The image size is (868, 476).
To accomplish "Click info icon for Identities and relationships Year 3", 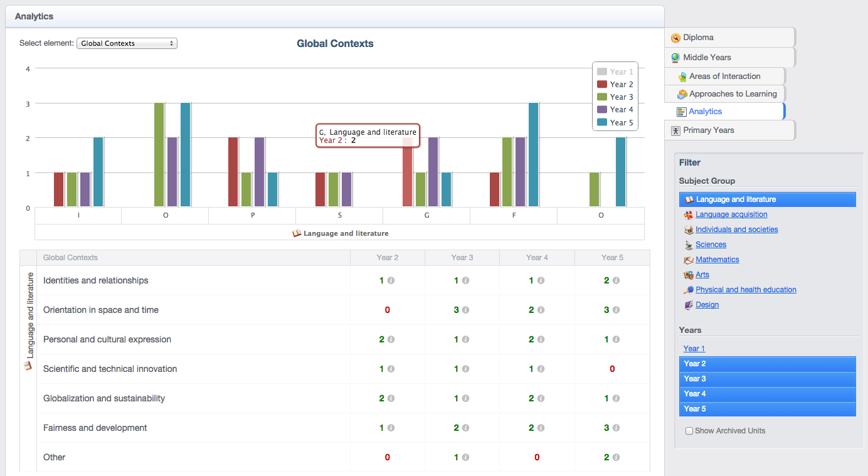I will (465, 280).
